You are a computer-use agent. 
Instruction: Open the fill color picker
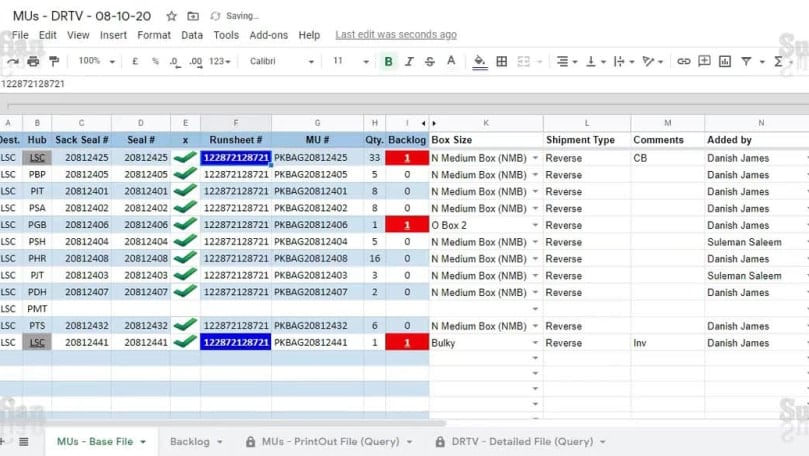tap(480, 62)
